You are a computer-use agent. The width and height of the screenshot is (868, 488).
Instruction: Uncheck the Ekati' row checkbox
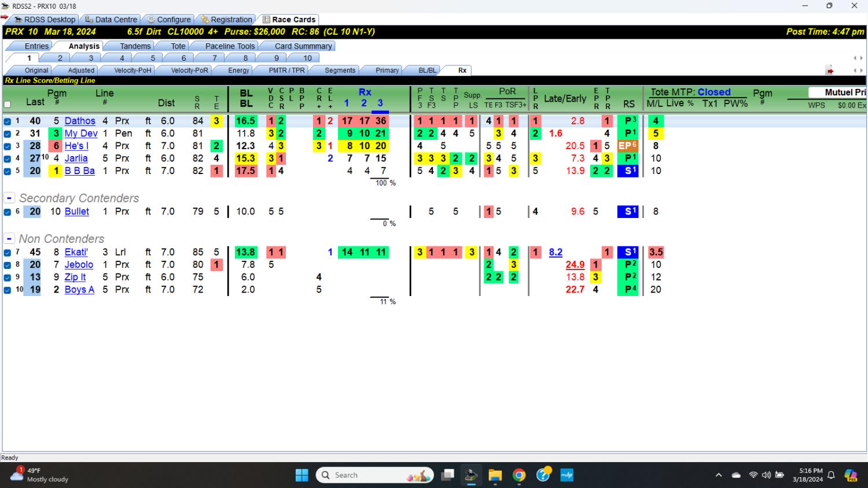tap(8, 253)
